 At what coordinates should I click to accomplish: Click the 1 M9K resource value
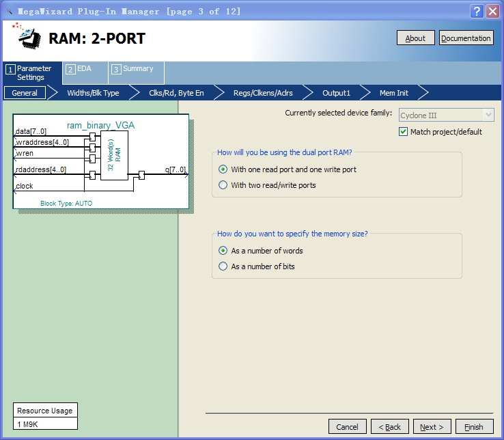click(45, 424)
